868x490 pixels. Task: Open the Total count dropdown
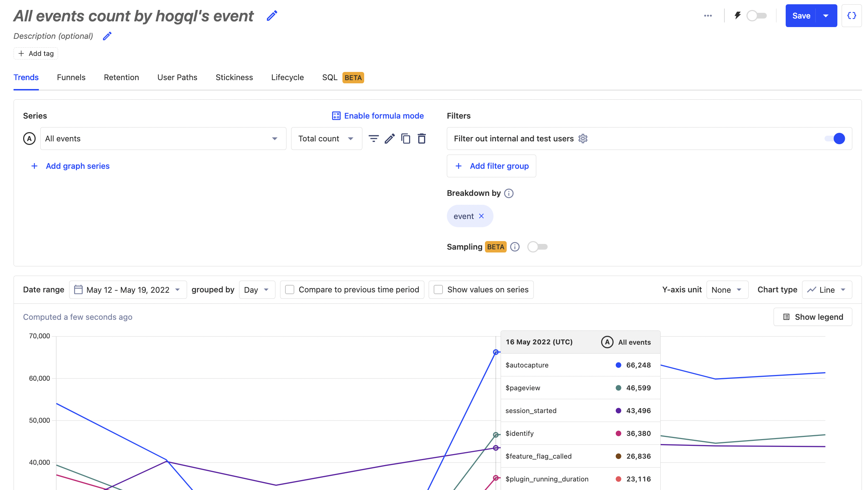(x=326, y=139)
